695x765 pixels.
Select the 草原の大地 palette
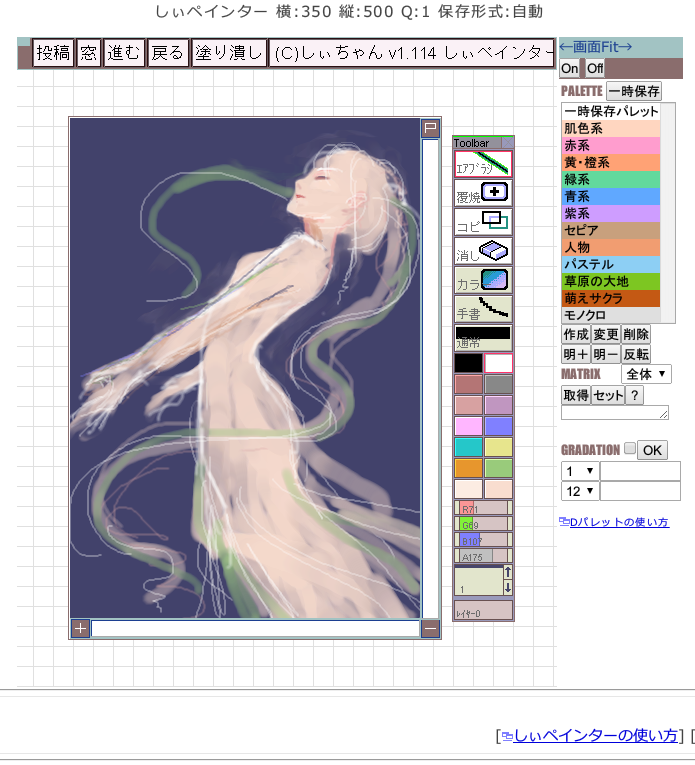tap(611, 282)
